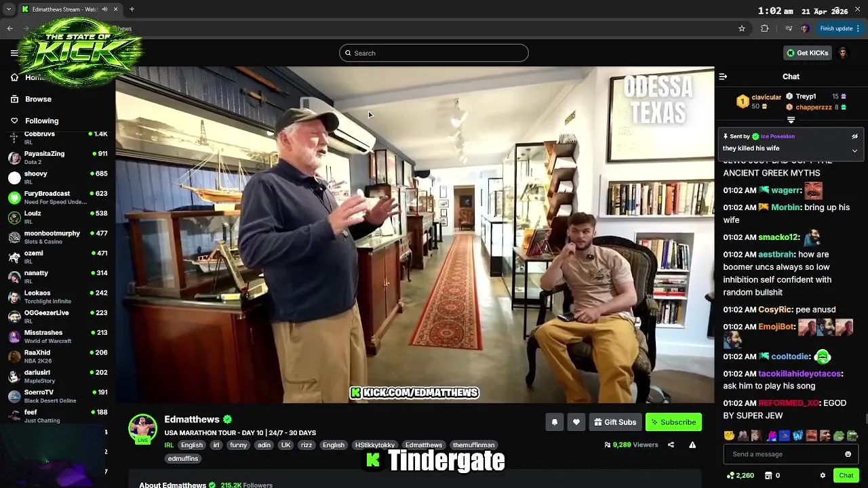Collapse chat panel with arrow icon
The image size is (868, 488).
(723, 77)
